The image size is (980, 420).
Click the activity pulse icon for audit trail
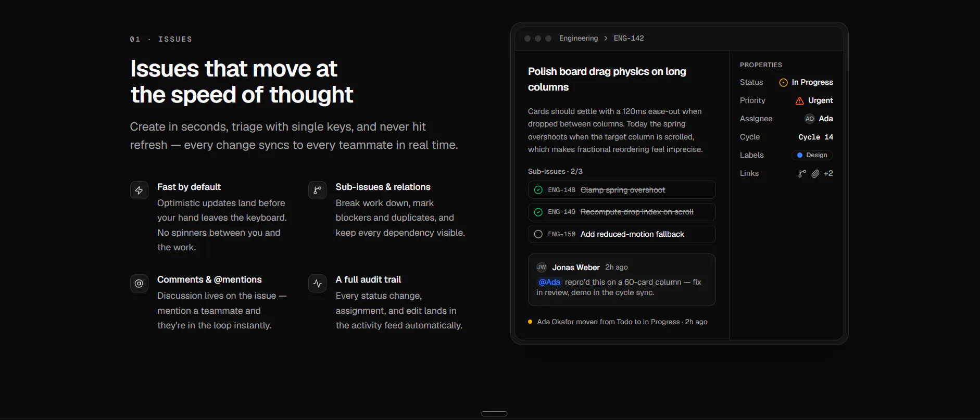click(317, 283)
